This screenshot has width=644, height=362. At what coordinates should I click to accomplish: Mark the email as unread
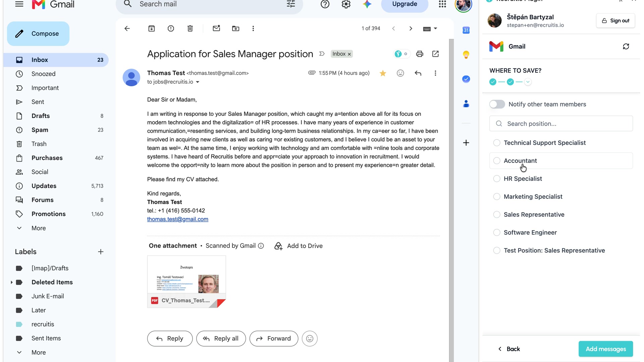pyautogui.click(x=216, y=28)
